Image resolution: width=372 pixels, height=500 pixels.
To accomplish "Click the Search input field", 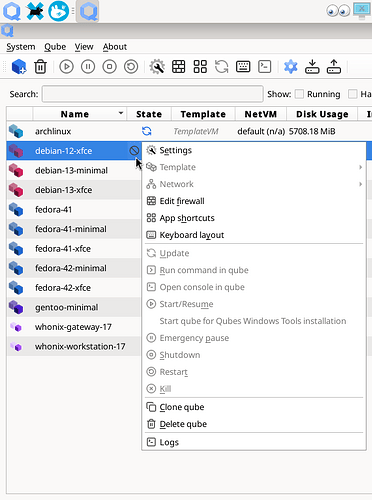I will tap(152, 94).
